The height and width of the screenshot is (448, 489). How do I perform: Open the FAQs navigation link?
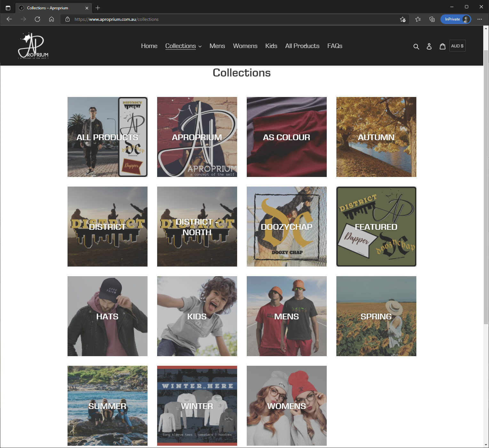click(335, 46)
